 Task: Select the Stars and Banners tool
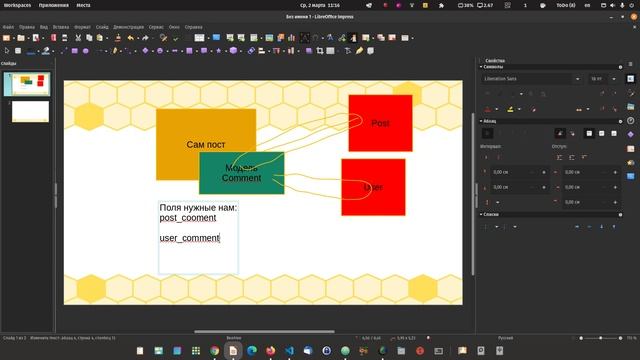(x=219, y=51)
